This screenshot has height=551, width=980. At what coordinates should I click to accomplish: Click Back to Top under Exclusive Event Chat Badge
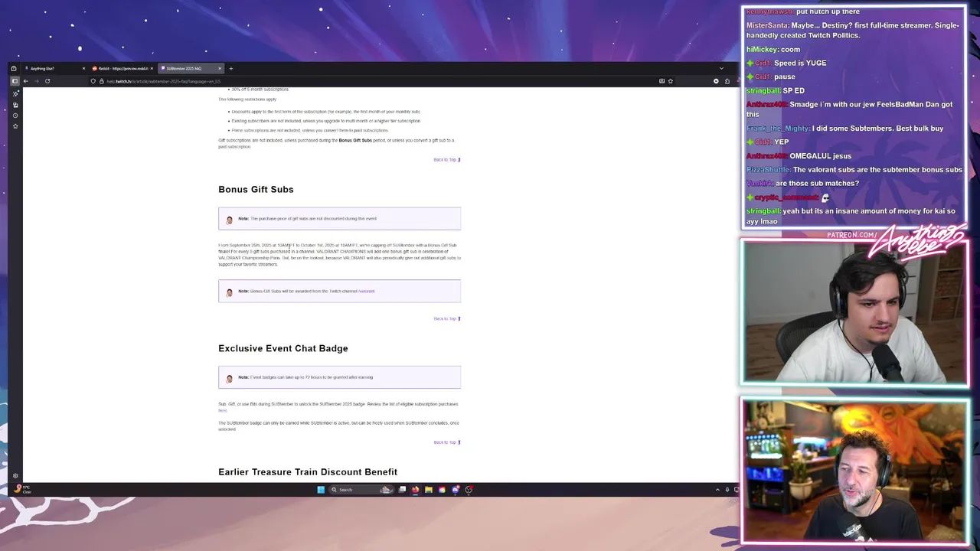446,442
